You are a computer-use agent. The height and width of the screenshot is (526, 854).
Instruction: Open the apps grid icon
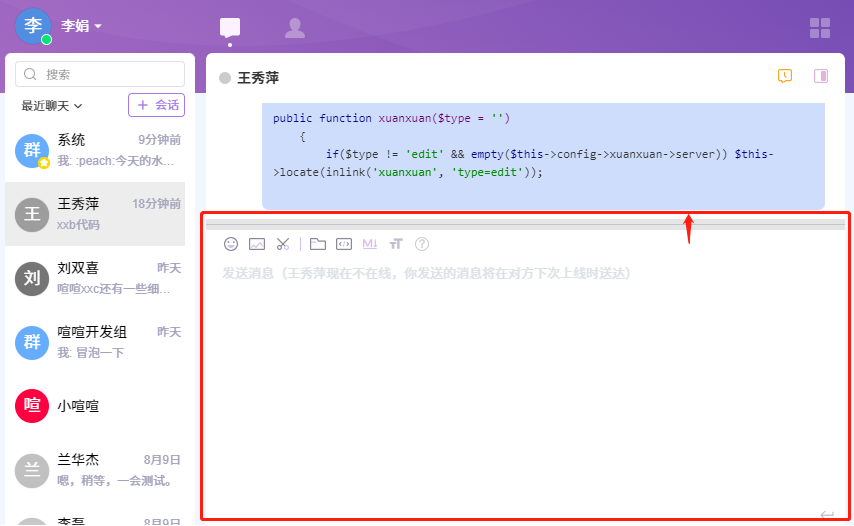[820, 28]
